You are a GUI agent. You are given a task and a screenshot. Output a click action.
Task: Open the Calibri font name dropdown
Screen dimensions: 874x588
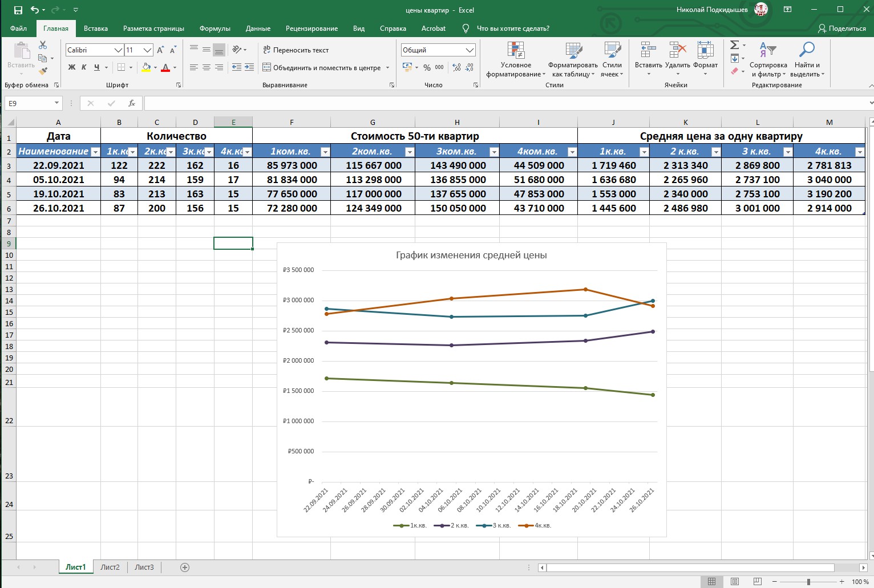118,50
